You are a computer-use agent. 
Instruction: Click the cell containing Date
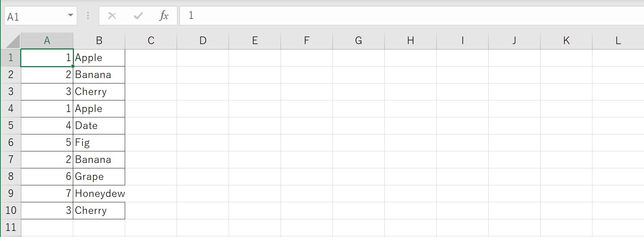[99, 126]
